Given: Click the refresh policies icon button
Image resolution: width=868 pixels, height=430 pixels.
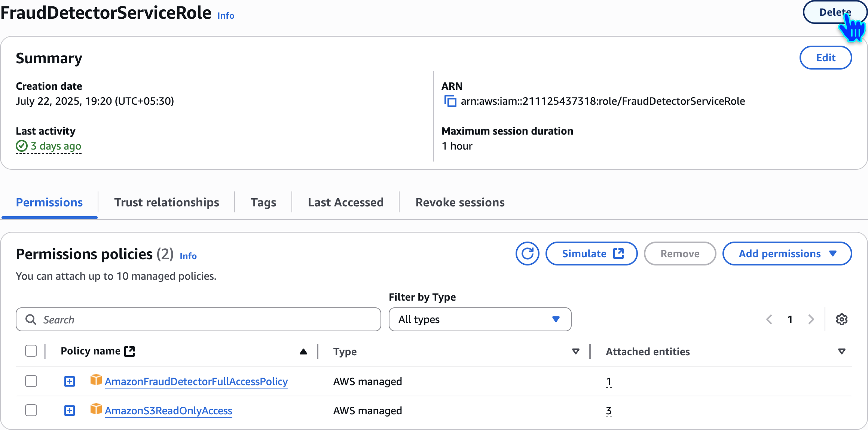Looking at the screenshot, I should 527,254.
